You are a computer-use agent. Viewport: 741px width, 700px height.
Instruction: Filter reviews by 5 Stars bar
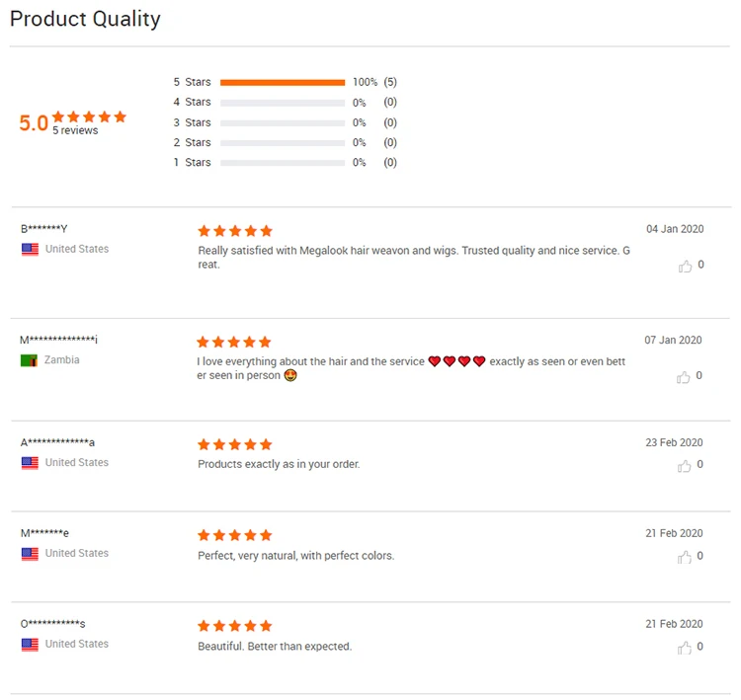(283, 82)
